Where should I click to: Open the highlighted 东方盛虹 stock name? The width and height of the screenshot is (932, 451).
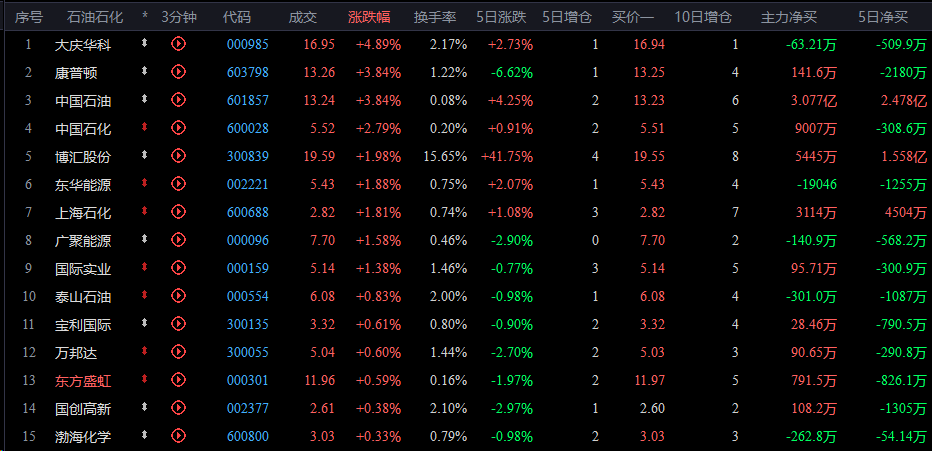[83, 381]
